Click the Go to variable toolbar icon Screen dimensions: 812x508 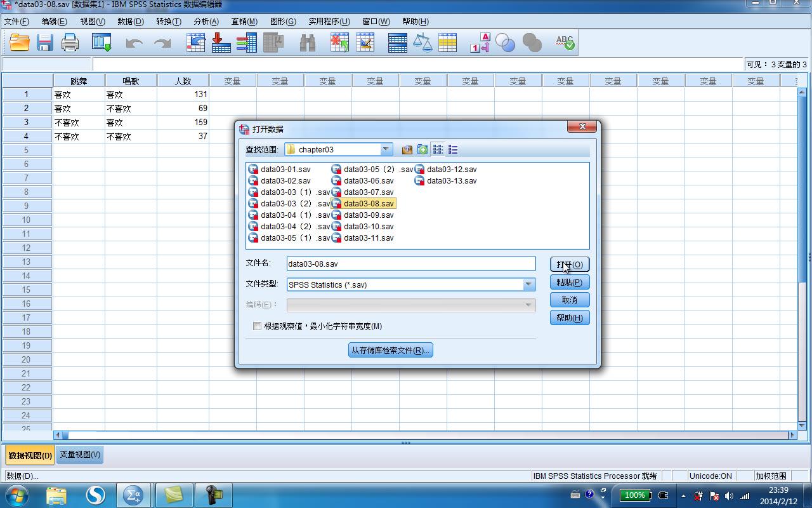tap(221, 43)
